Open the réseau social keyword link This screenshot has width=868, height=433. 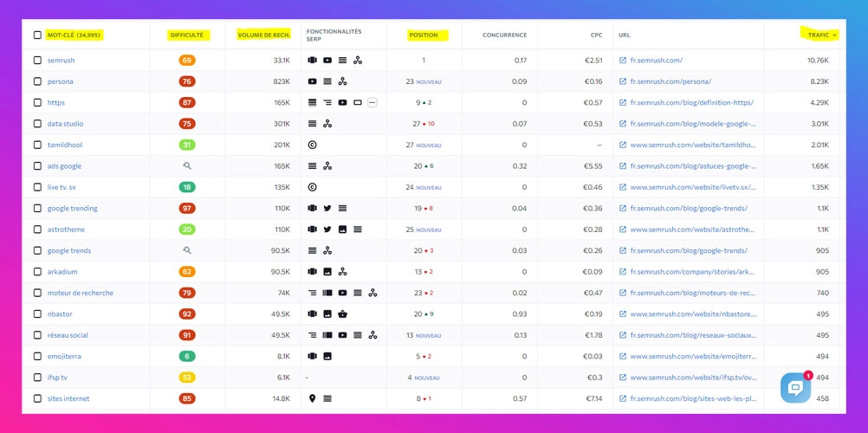(68, 335)
